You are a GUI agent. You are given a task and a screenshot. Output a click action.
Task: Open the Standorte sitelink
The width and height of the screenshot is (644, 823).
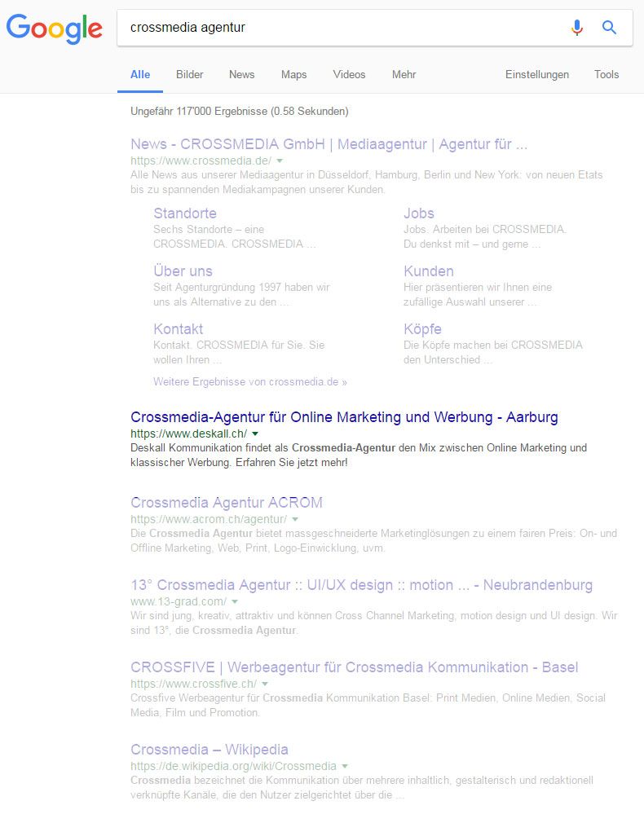coord(185,213)
